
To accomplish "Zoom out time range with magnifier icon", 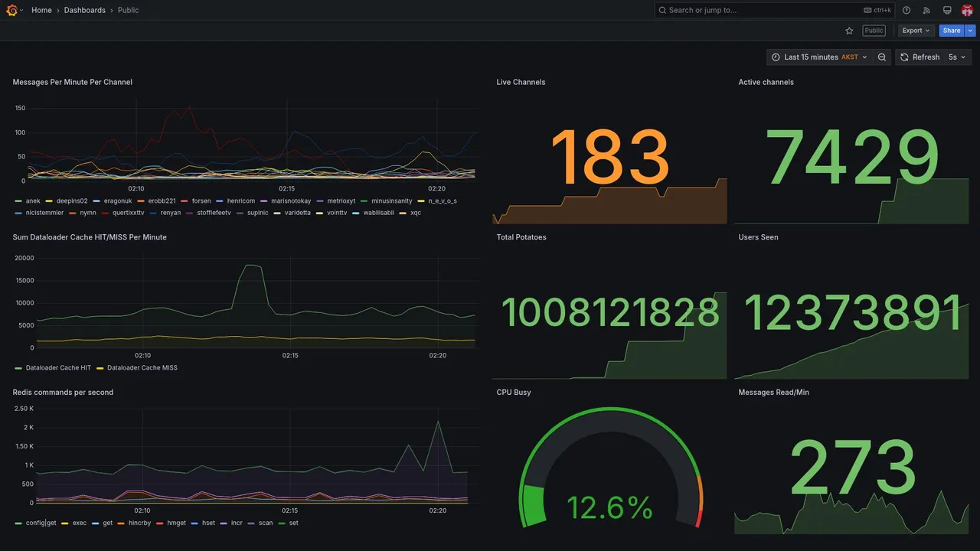I will (882, 57).
